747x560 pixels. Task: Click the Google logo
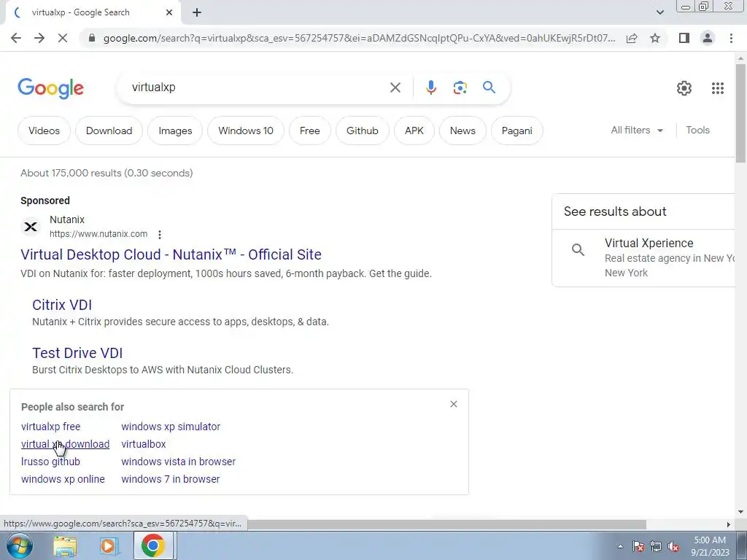[x=50, y=88]
